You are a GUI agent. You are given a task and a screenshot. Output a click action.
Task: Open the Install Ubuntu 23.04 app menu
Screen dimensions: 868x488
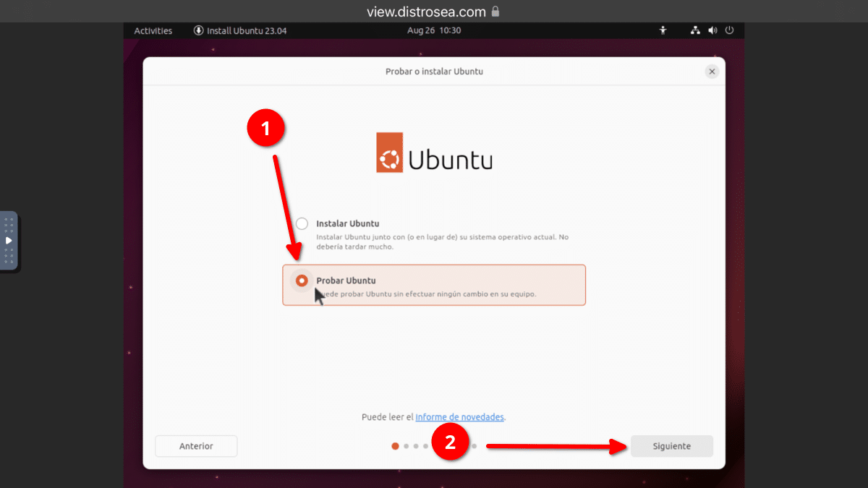(x=240, y=30)
